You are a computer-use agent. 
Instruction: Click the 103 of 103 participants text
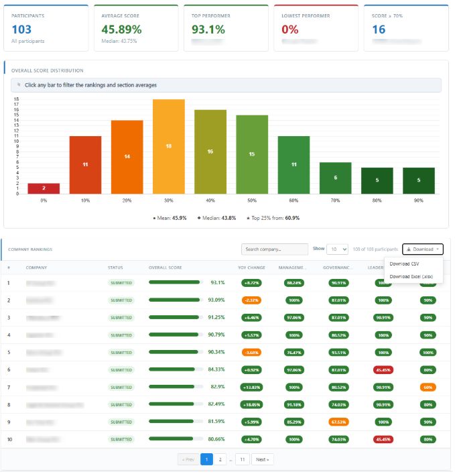375,249
